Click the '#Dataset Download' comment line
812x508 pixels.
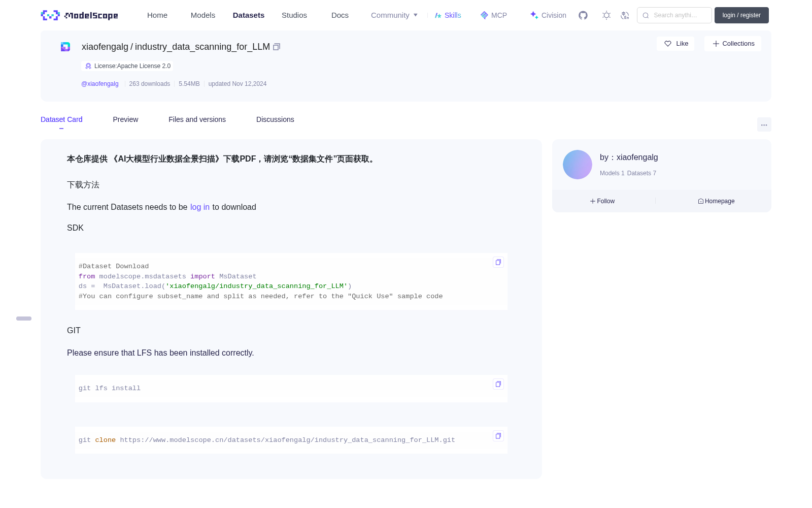click(114, 266)
